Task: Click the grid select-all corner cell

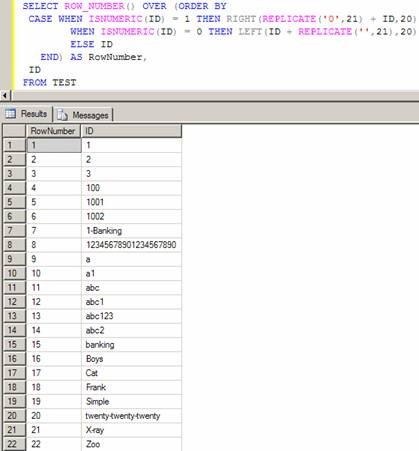Action: click(x=14, y=131)
